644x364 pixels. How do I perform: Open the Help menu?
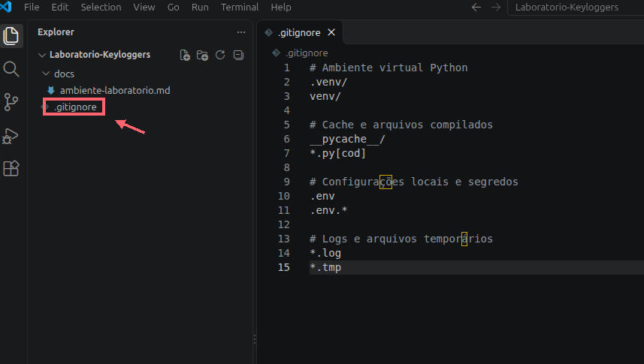click(x=281, y=7)
